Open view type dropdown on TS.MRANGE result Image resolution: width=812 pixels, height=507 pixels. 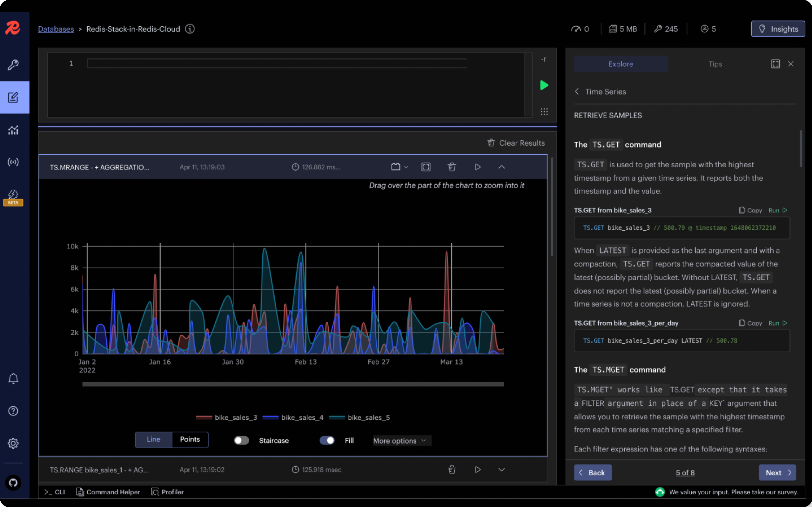point(399,167)
